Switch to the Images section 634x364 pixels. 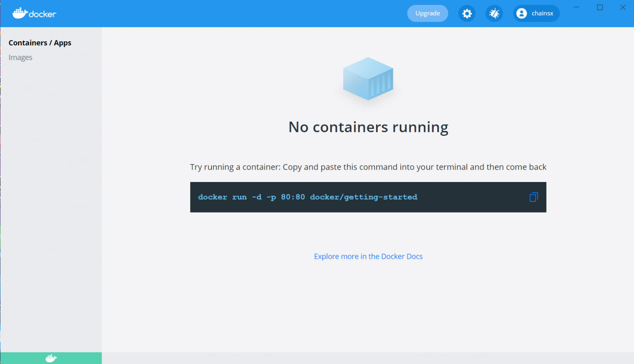pyautogui.click(x=20, y=57)
